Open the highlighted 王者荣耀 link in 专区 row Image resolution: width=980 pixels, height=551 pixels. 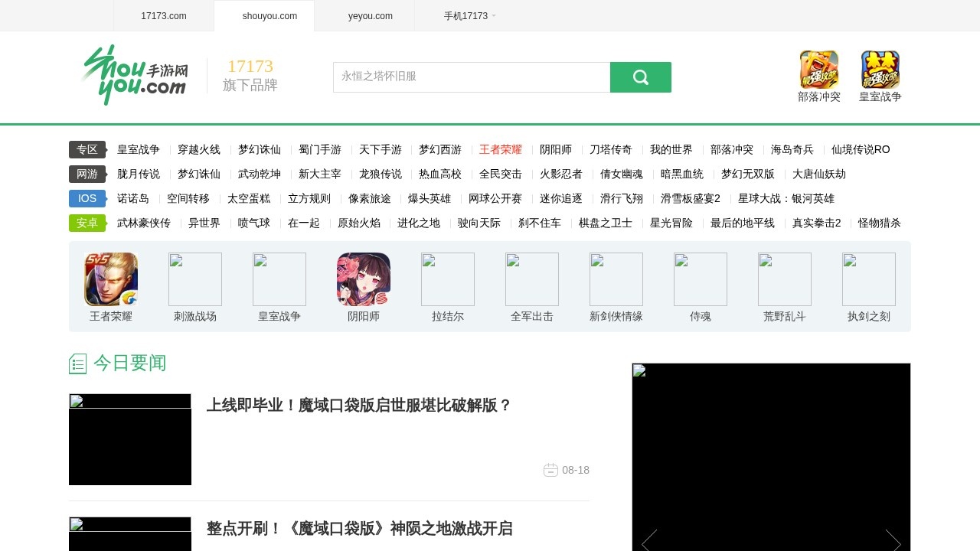[501, 149]
